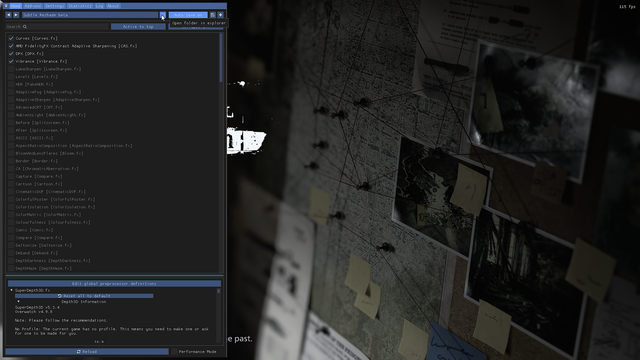Screen dimensions: 640x360
Task: Enable the DepthHaze effect
Action: pyautogui.click(x=11, y=268)
